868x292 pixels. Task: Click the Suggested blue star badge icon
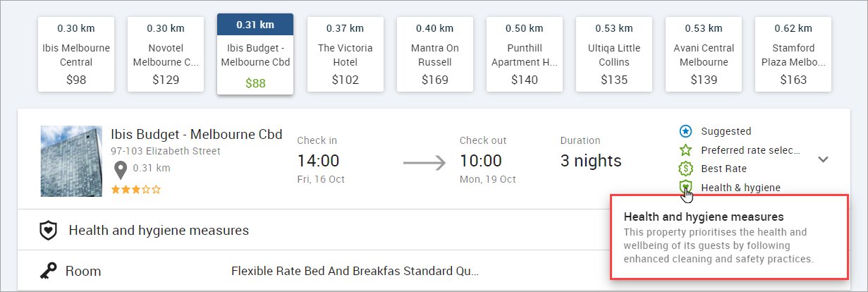click(685, 131)
